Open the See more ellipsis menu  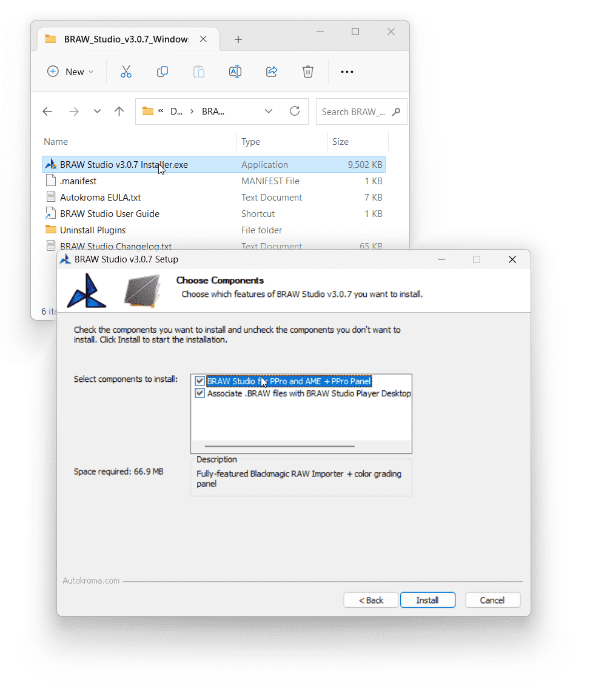[347, 72]
